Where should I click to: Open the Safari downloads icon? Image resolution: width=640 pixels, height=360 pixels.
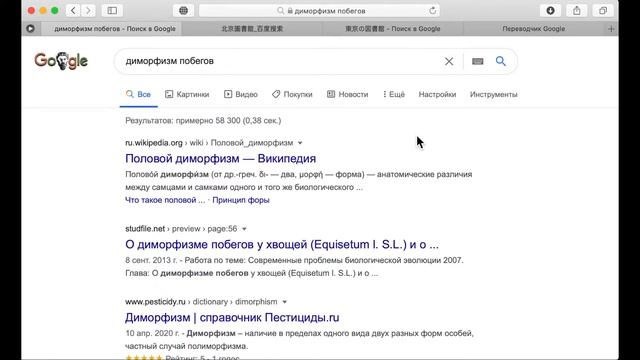[x=551, y=11]
